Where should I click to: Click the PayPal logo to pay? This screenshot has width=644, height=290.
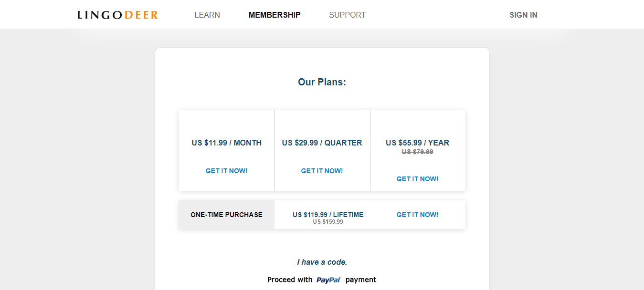click(x=328, y=280)
